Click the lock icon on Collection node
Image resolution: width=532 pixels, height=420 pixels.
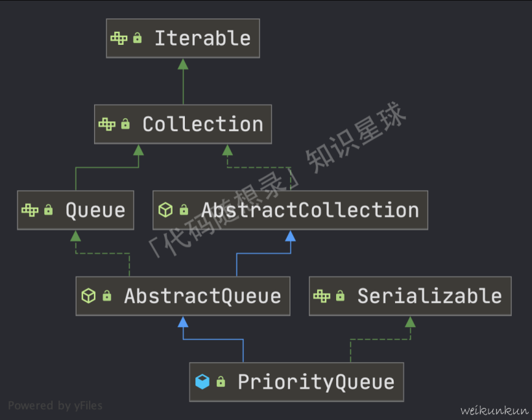coord(125,124)
